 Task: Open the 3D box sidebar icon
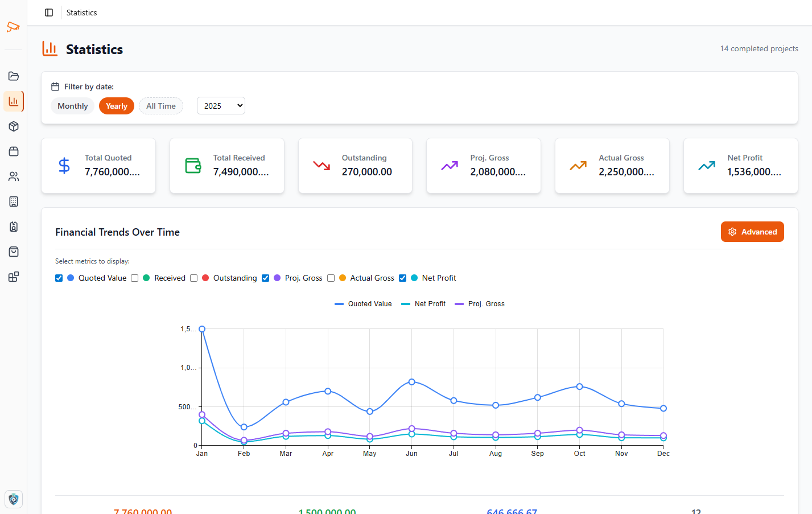coord(14,126)
